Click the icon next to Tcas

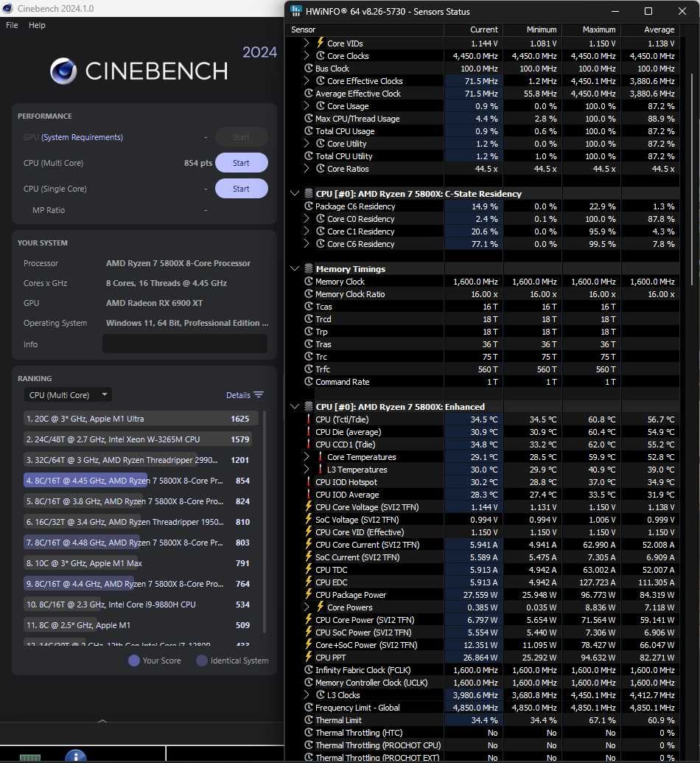[309, 307]
